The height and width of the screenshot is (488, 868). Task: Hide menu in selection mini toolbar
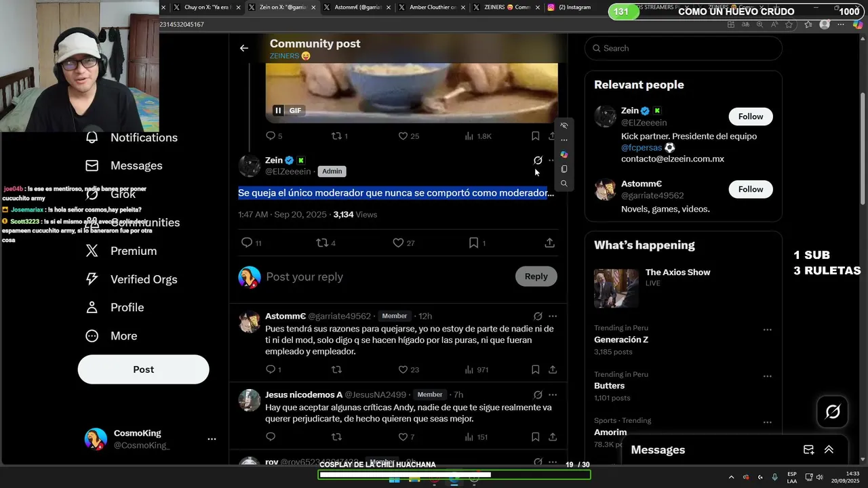point(564,126)
